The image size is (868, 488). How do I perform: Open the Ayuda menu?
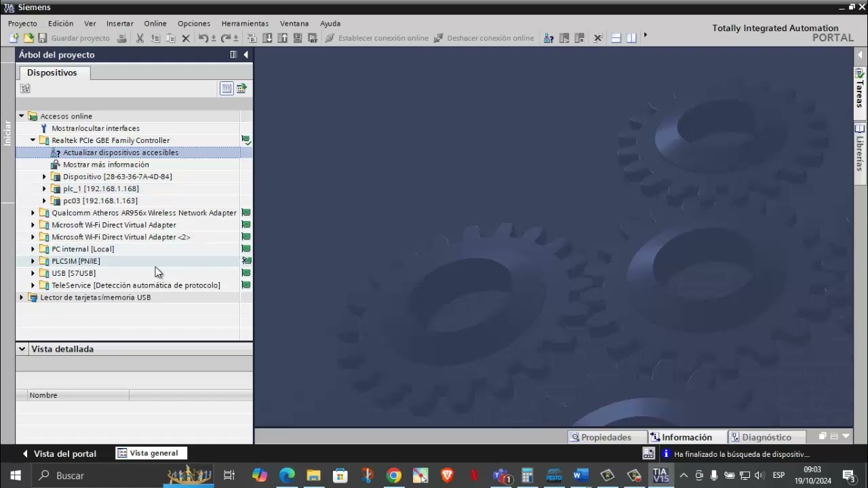[x=330, y=23]
